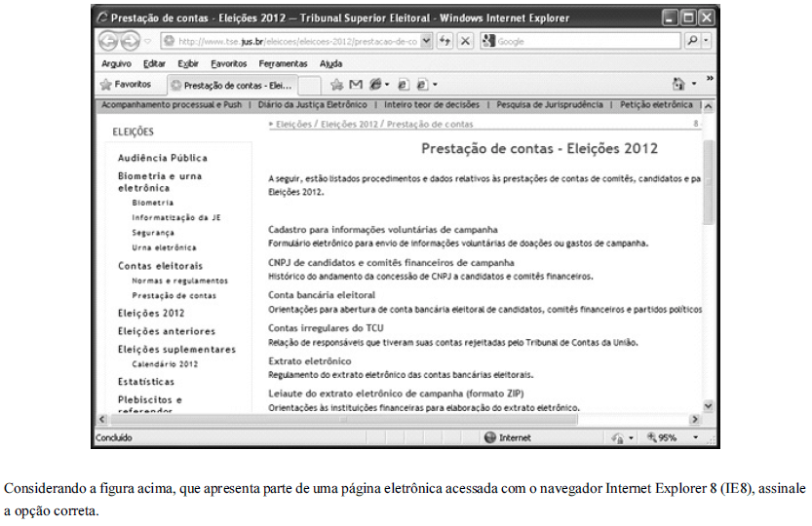This screenshot has width=812, height=526.
Task: Open Pesquisa de Jurisprudência link
Action: point(550,104)
